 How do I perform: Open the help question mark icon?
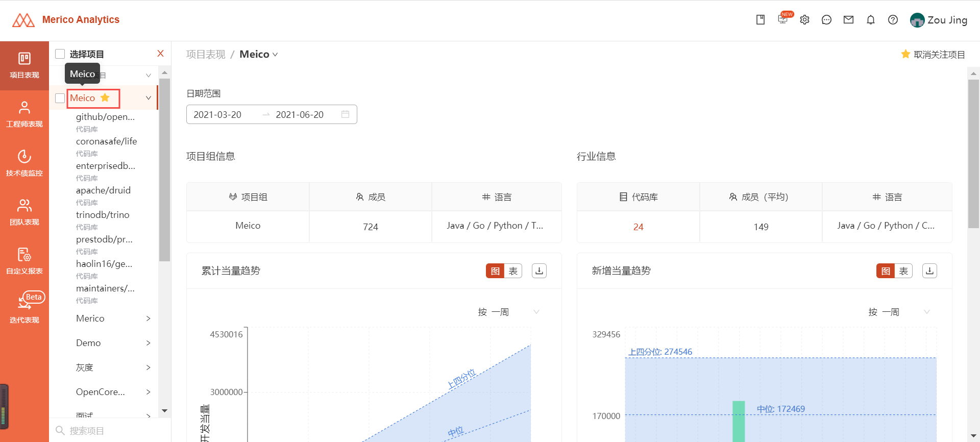coord(893,20)
